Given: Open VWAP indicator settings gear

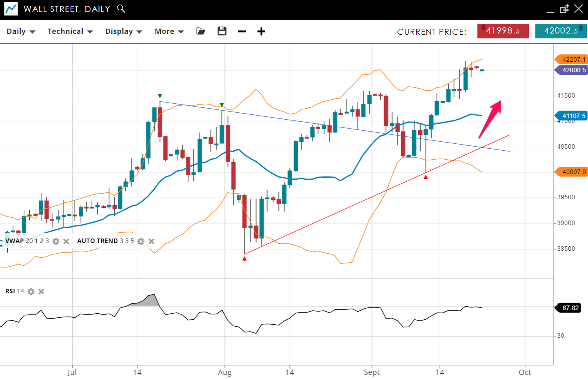Looking at the screenshot, I should click(56, 241).
